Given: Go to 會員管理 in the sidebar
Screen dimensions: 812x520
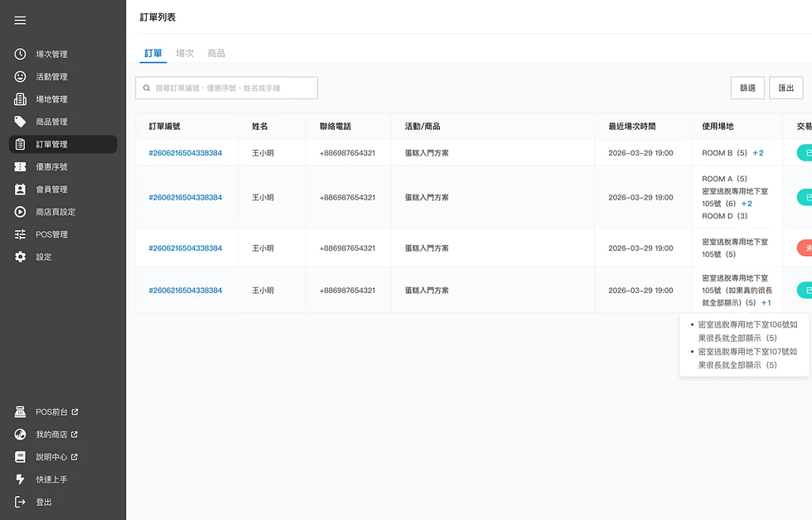Looking at the screenshot, I should coord(63,190).
